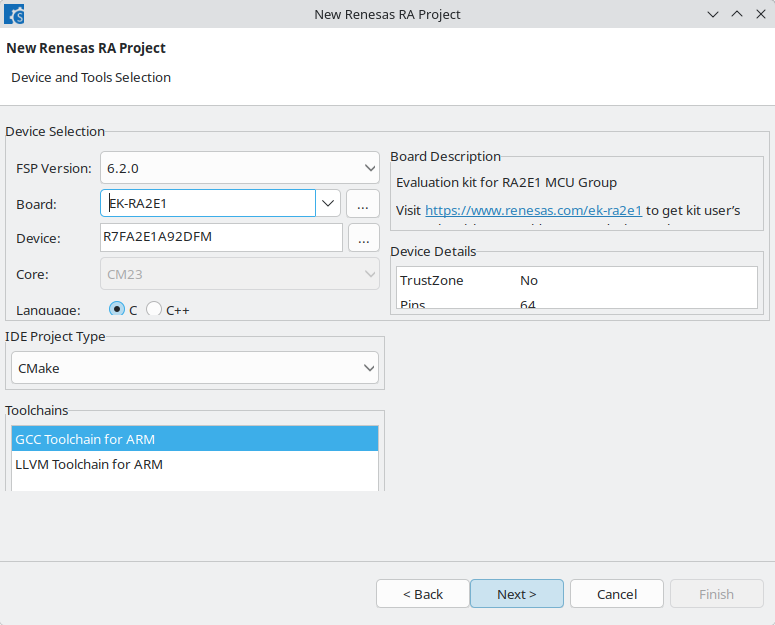This screenshot has width=775, height=625.
Task: Open the Device browse ellipsis button
Action: pos(364,238)
